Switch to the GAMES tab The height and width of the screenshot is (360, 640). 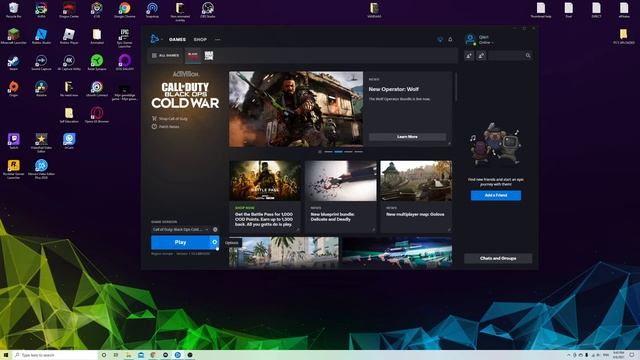click(x=177, y=40)
